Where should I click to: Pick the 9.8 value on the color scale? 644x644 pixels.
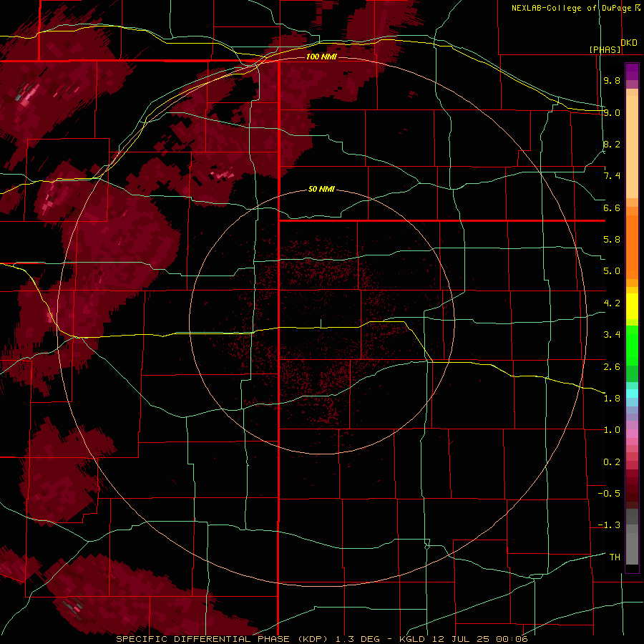[612, 80]
